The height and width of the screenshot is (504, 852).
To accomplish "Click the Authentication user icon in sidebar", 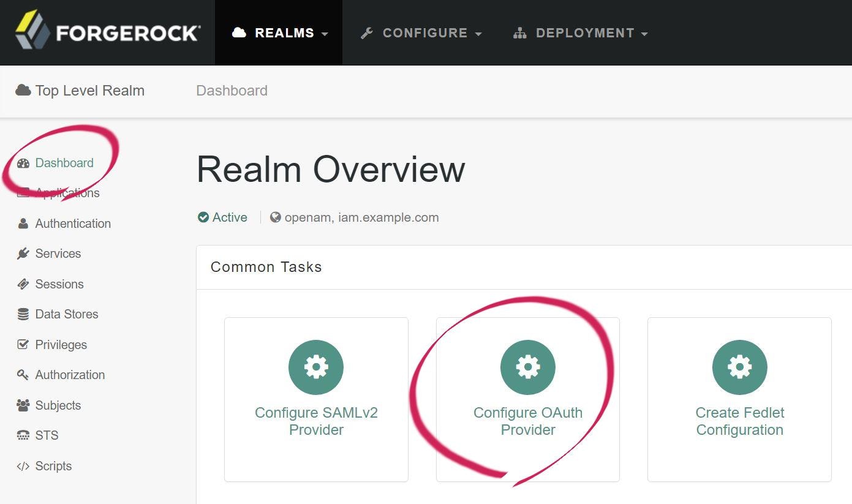I will pos(23,224).
